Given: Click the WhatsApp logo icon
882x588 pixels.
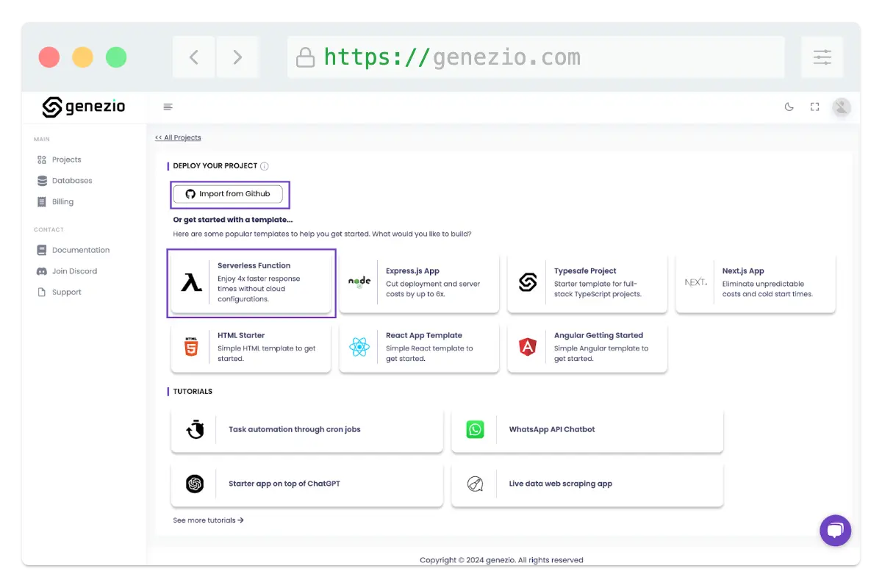Looking at the screenshot, I should pyautogui.click(x=475, y=429).
